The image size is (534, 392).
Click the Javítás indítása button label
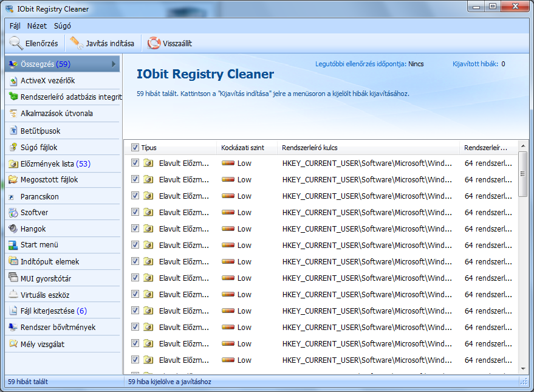point(110,44)
